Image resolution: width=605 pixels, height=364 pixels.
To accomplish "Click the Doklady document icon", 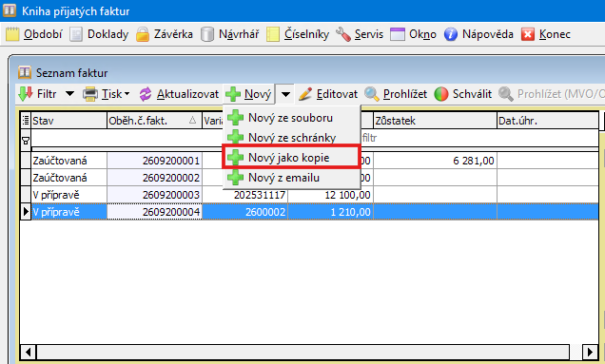I will (76, 34).
